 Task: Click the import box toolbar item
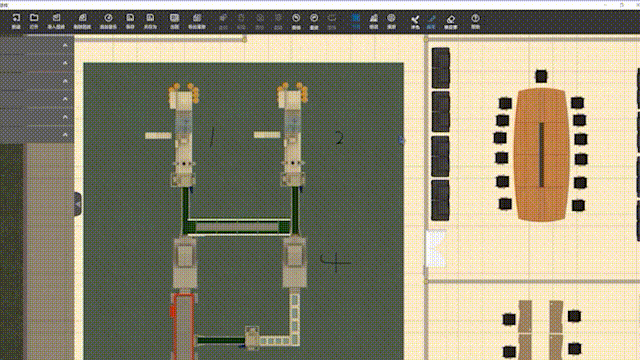[56, 21]
